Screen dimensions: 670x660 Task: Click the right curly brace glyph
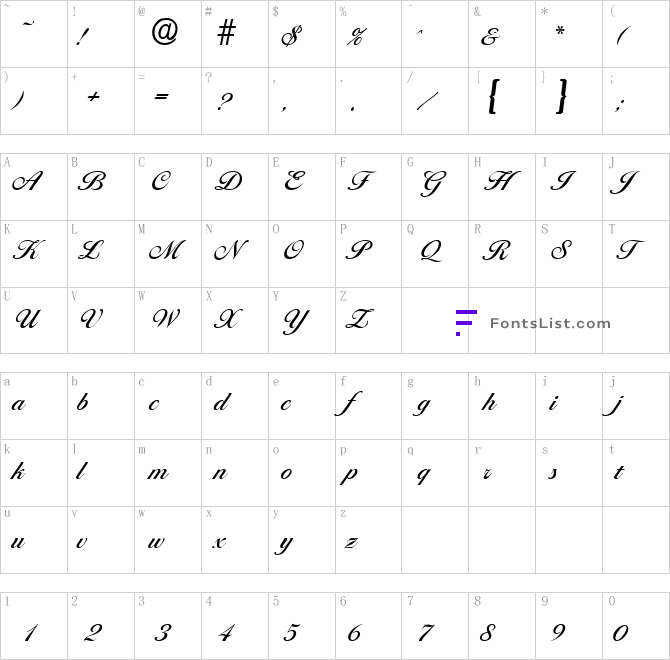(x=562, y=96)
